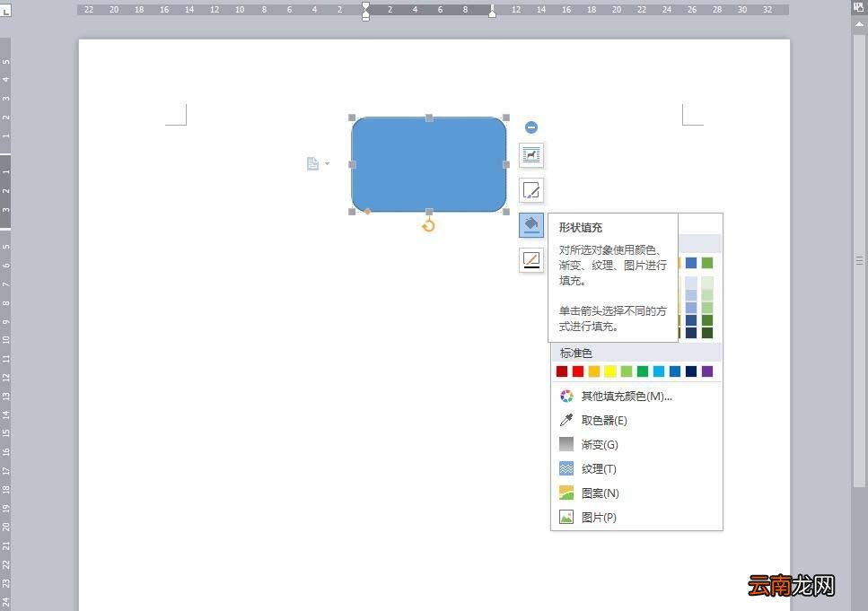Viewport: 868px width, 611px height.
Task: Pick the orange standard color
Action: click(x=594, y=371)
